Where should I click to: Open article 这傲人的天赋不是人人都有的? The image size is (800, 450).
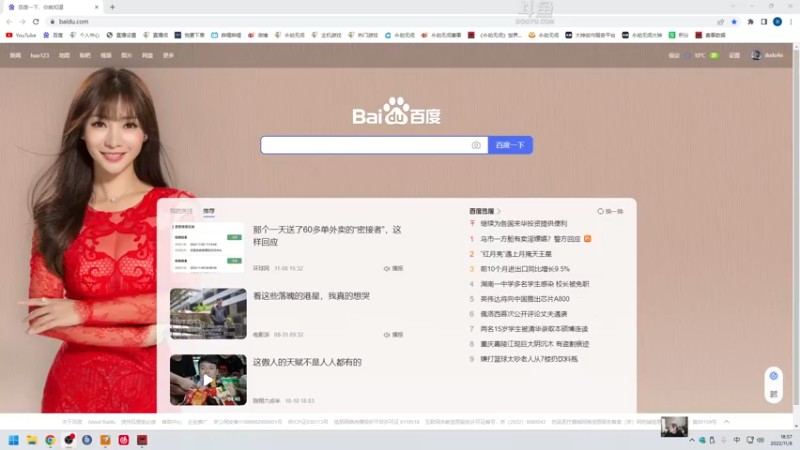307,362
